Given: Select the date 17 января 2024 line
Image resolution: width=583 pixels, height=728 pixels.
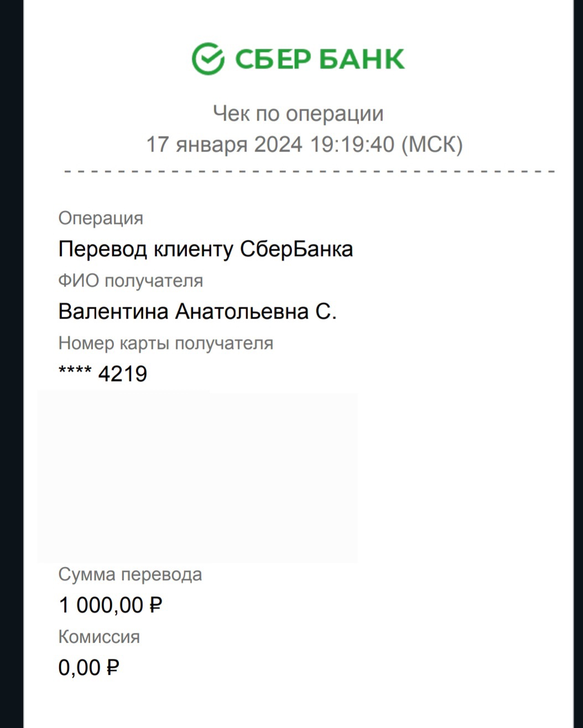Looking at the screenshot, I should pyautogui.click(x=223, y=145).
